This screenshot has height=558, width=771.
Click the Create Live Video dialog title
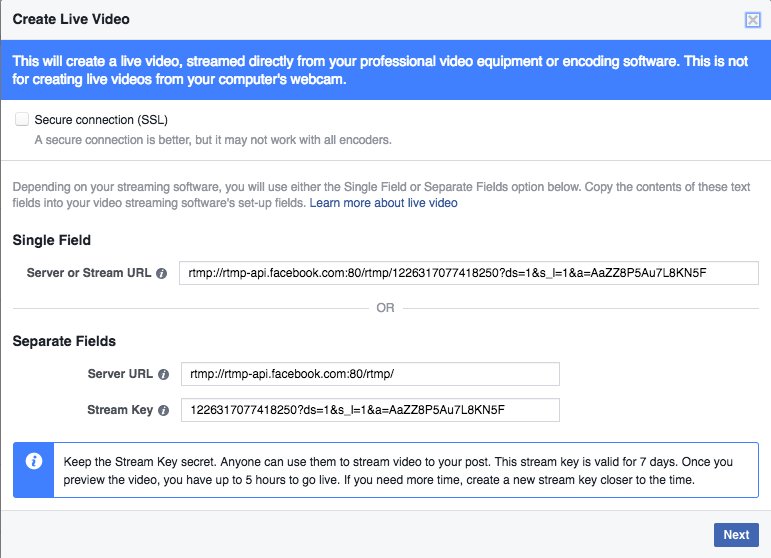(x=71, y=19)
